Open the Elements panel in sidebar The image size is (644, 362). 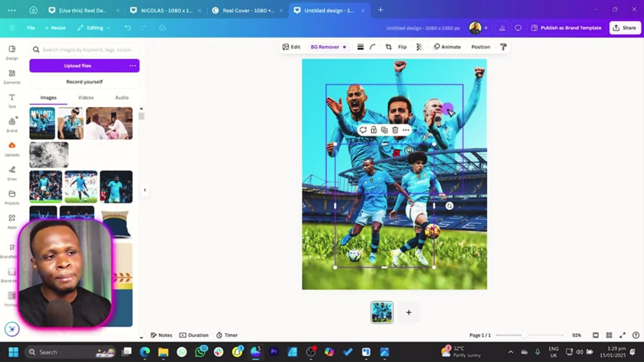click(12, 76)
